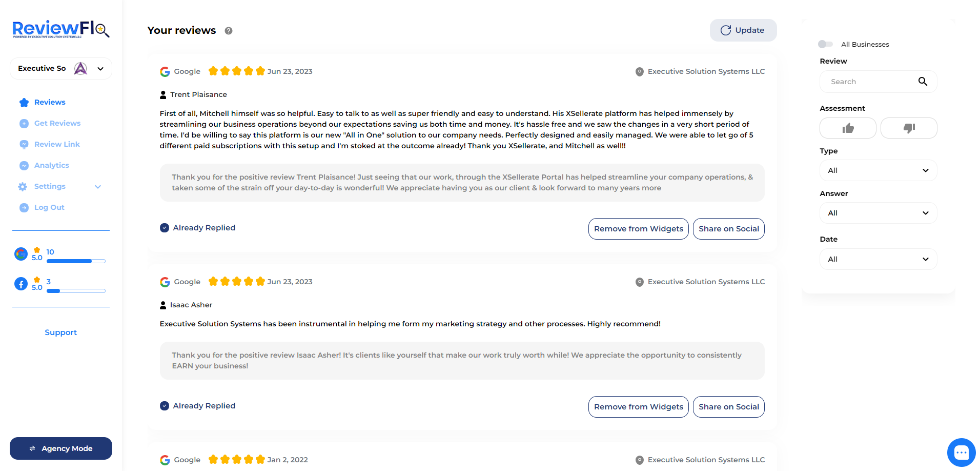The height and width of the screenshot is (471, 980).
Task: Click the Google rating summary icon
Action: pyautogui.click(x=21, y=254)
